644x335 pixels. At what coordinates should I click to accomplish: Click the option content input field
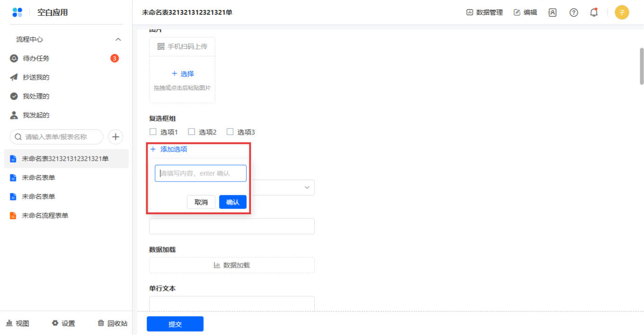click(x=201, y=173)
